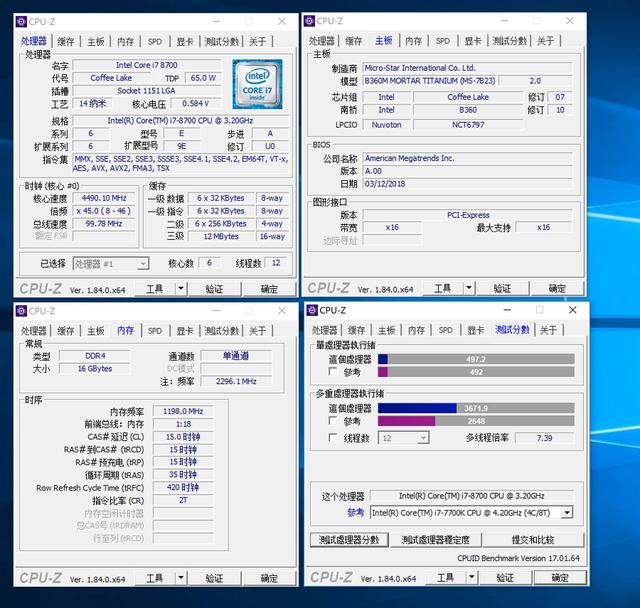Click single-thread reference bar 492

(x=476, y=372)
